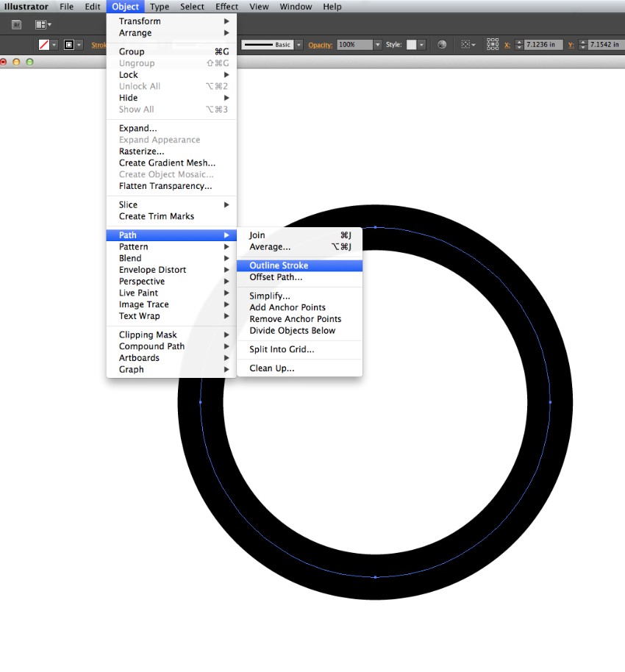Screen dimensions: 625x672
Task: Expand the Clipping Mask submenu
Action: 171,335
